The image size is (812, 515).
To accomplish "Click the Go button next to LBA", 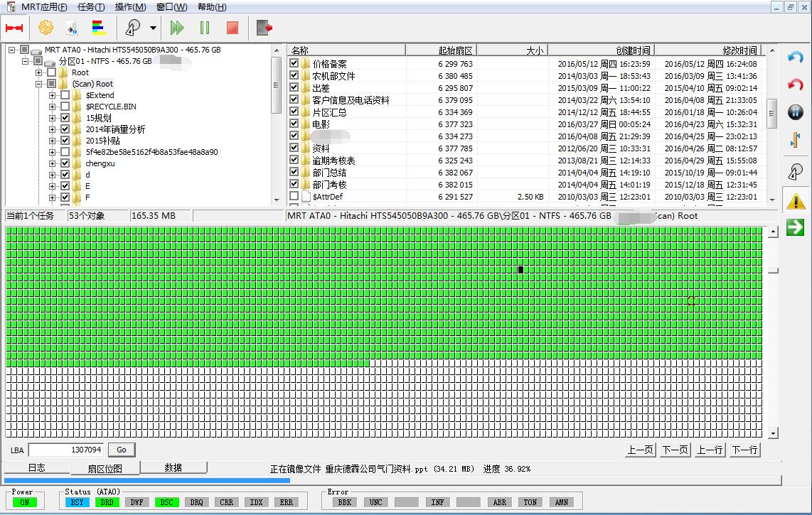I will tap(121, 450).
